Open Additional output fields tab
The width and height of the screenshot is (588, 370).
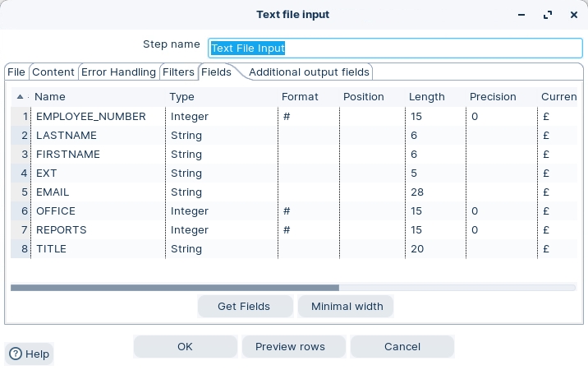pos(310,72)
